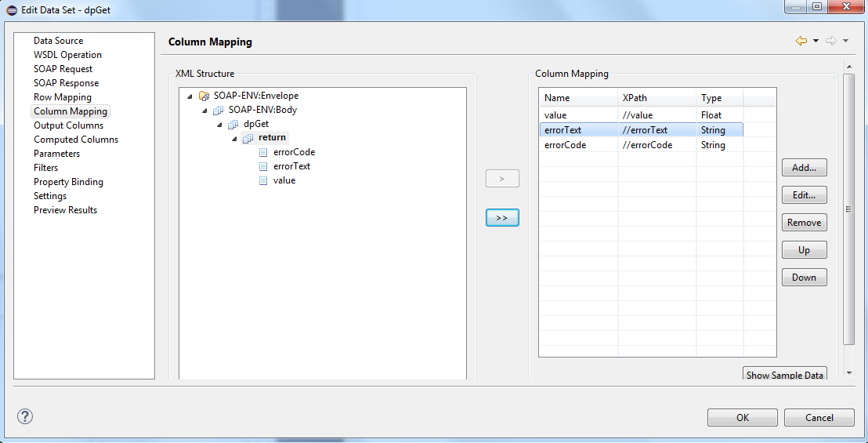The height and width of the screenshot is (443, 868).
Task: Click the help question mark icon
Action: [25, 416]
